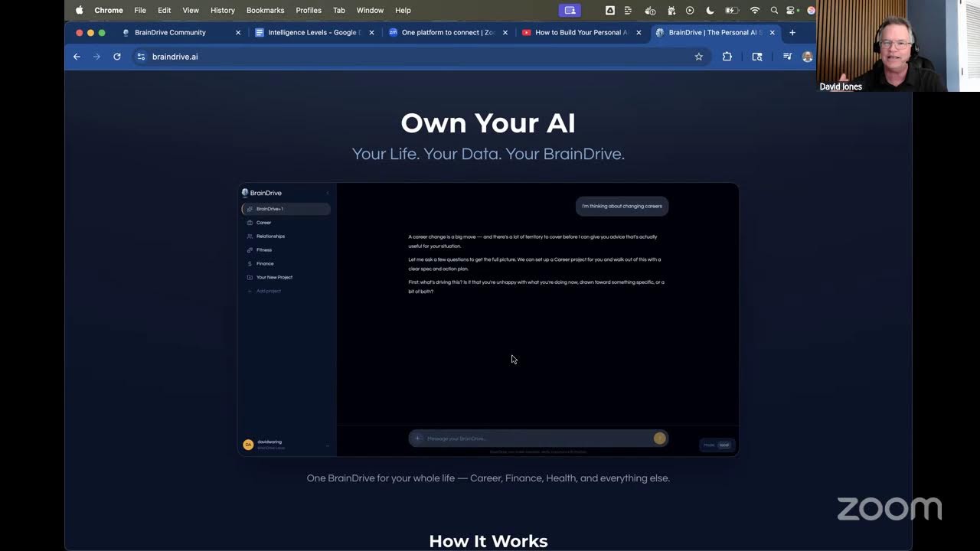Click the play-circle menu bar icon
The width and height of the screenshot is (980, 551).
pos(690,10)
